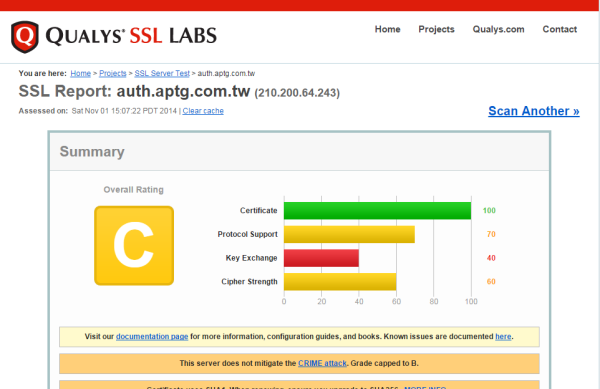Click the yellow Cipher Strength score bar
The width and height of the screenshot is (600, 389).
coord(340,282)
